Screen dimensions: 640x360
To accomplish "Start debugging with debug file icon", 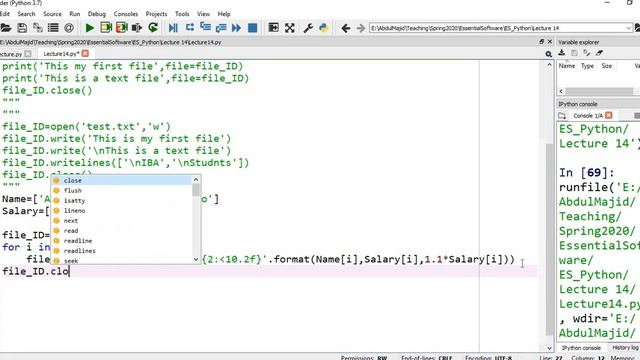I will click(x=173, y=28).
